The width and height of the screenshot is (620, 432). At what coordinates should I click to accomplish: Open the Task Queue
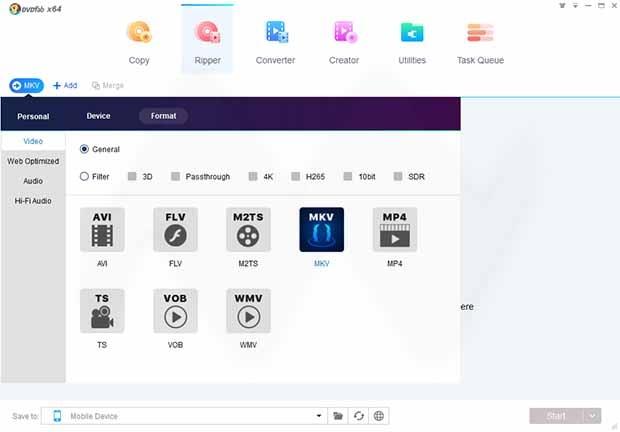click(x=480, y=42)
